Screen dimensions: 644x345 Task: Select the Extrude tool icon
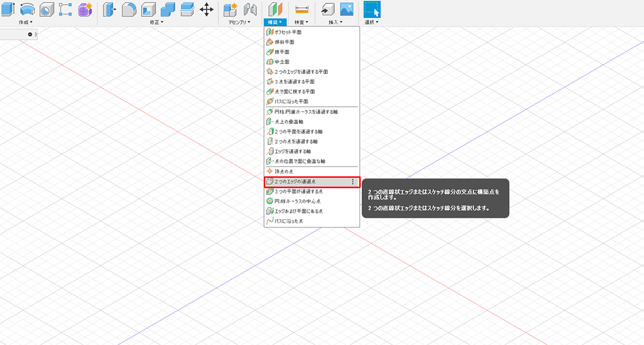[x=6, y=9]
